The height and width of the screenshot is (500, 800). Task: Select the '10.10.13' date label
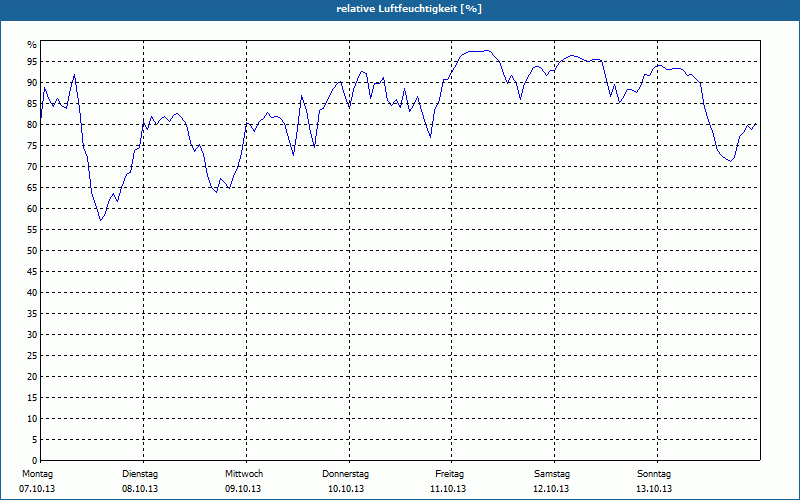click(346, 489)
